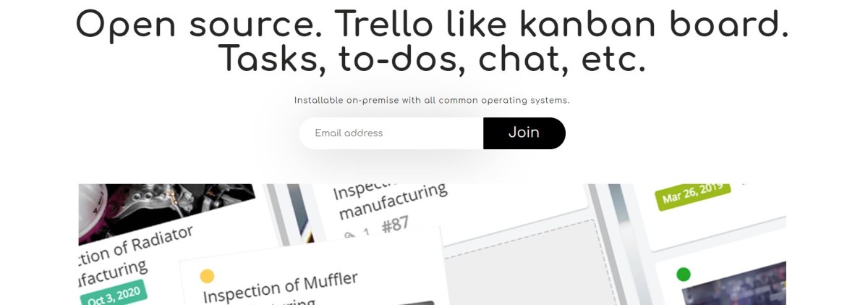Click the green dot label on right card
The image size is (868, 305).
pos(683,275)
